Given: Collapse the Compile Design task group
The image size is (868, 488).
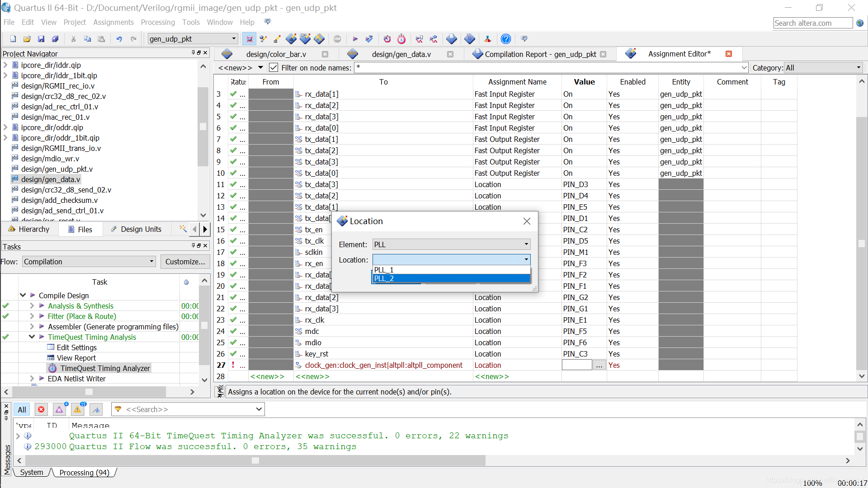Looking at the screenshot, I should (x=23, y=295).
